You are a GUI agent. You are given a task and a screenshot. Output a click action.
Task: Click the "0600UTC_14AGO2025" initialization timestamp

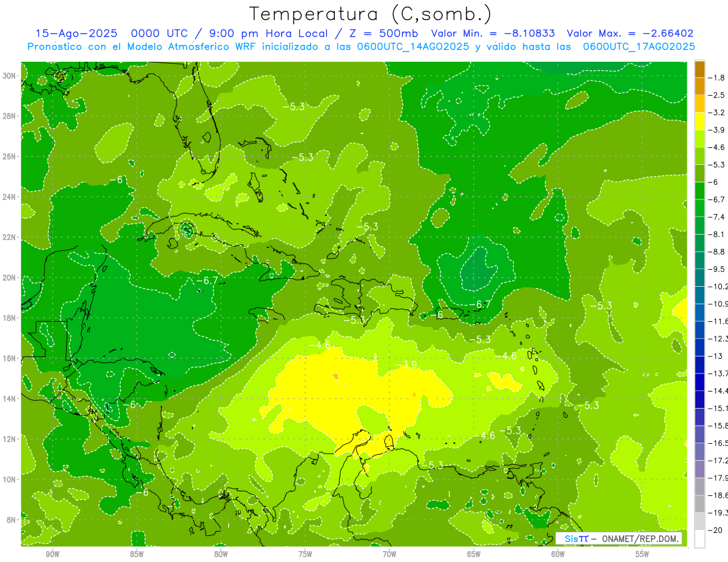click(413, 47)
